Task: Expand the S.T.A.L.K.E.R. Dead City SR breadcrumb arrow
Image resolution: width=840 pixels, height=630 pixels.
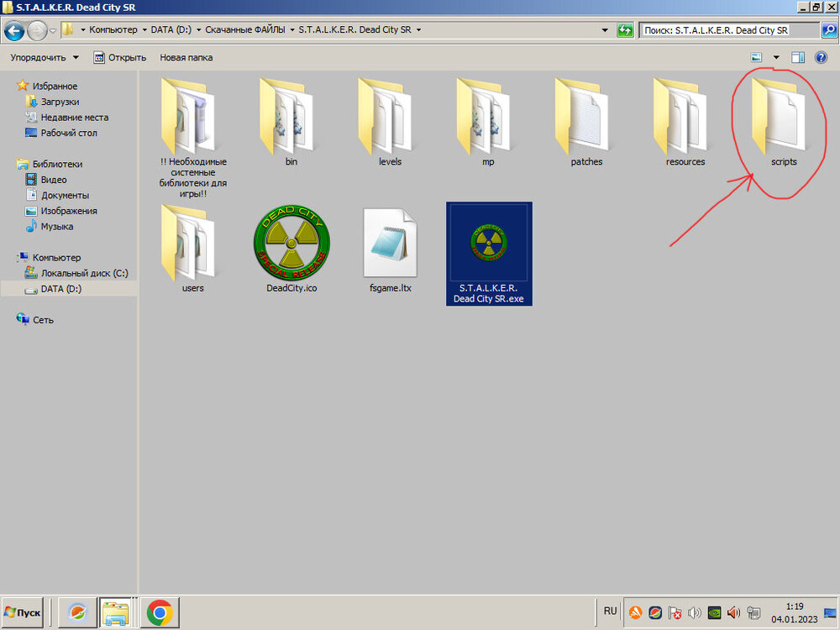Action: pyautogui.click(x=418, y=30)
